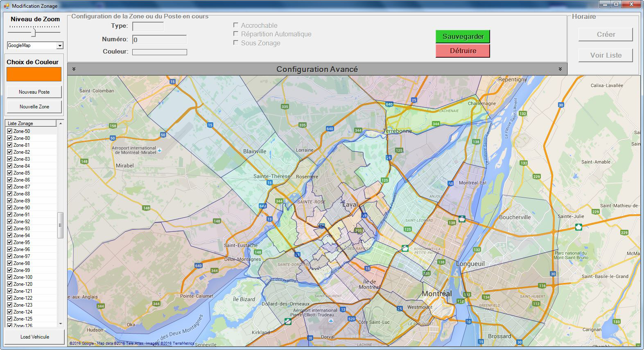Click the Nouvelle Zone button

coord(34,107)
